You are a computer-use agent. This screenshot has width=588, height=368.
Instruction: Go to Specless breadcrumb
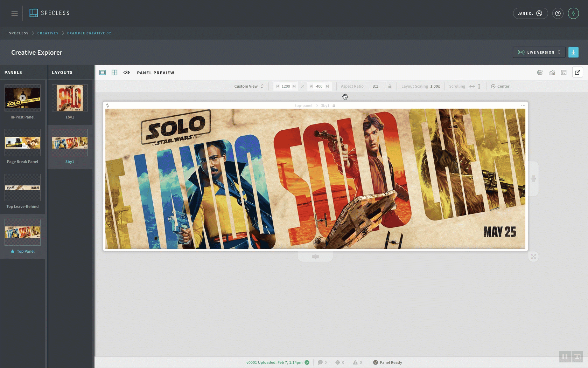tap(19, 33)
